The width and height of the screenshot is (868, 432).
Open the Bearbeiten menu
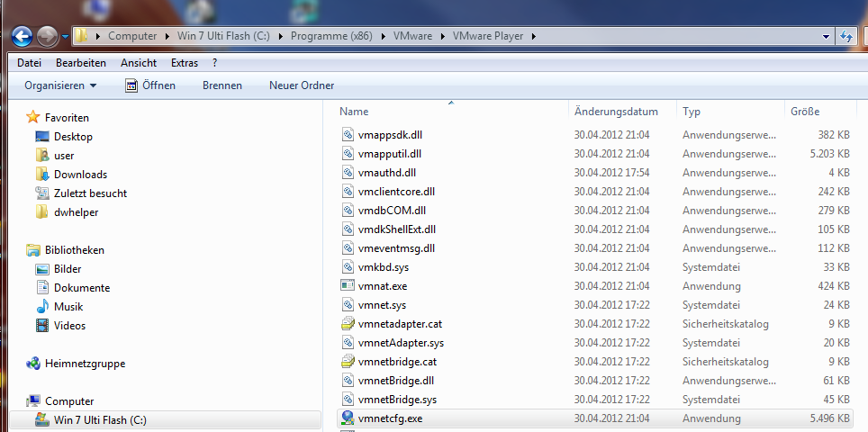(81, 63)
